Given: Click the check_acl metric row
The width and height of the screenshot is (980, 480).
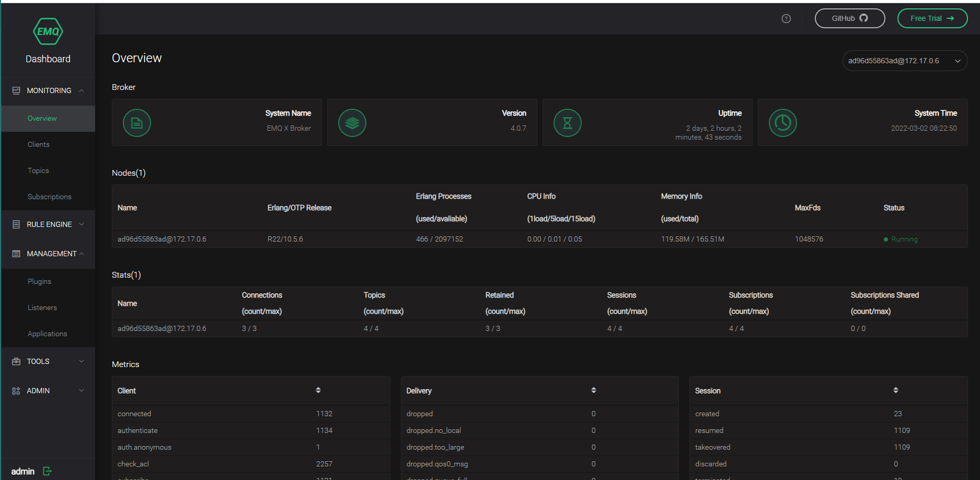Looking at the screenshot, I should [x=251, y=464].
